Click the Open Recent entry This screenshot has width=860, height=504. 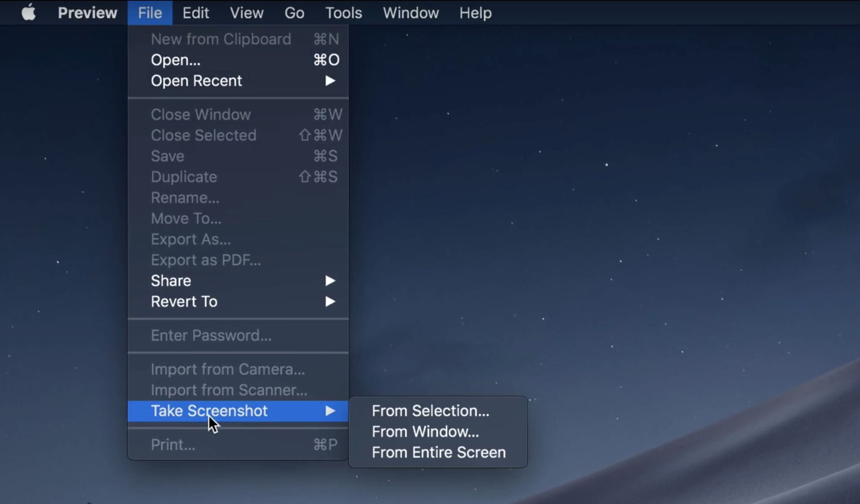(x=196, y=81)
